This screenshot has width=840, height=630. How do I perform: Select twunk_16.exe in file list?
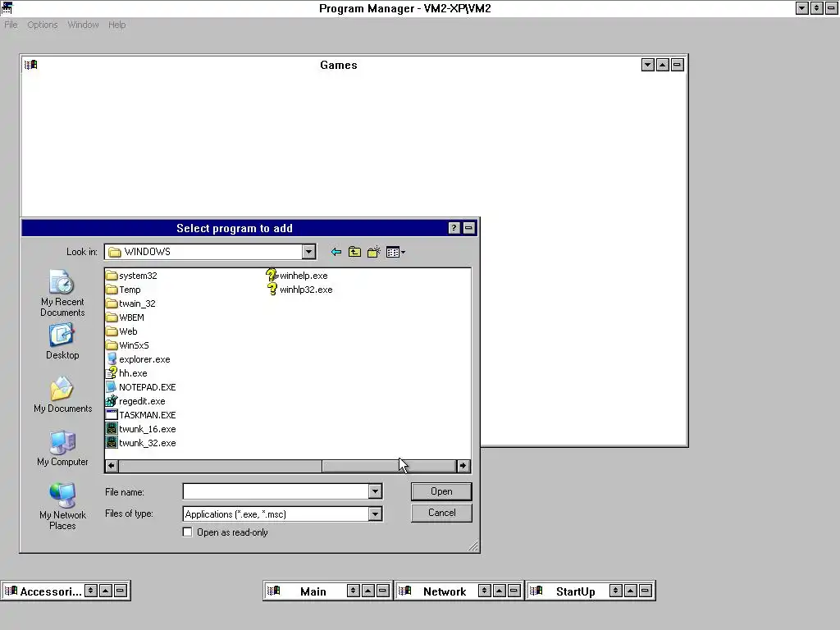tap(141, 428)
